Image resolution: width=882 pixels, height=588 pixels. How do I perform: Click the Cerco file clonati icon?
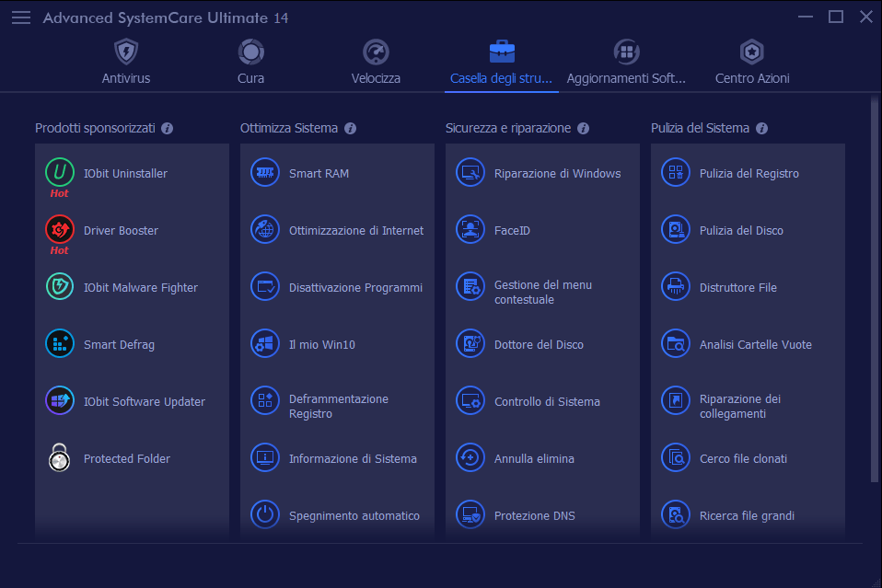pos(676,457)
